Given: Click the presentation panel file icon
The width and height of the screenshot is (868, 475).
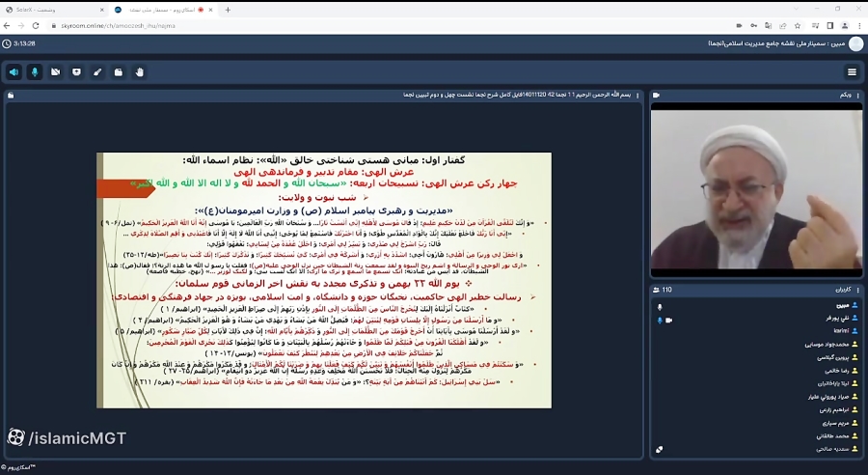Looking at the screenshot, I should [11, 96].
